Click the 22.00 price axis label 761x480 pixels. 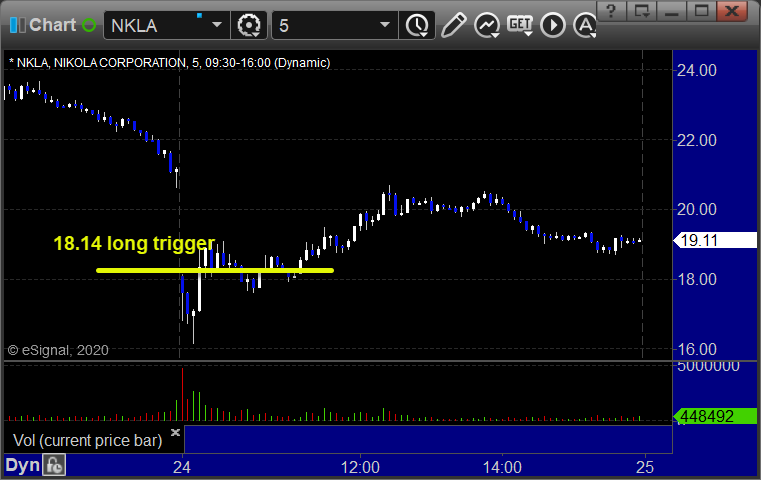click(x=696, y=140)
